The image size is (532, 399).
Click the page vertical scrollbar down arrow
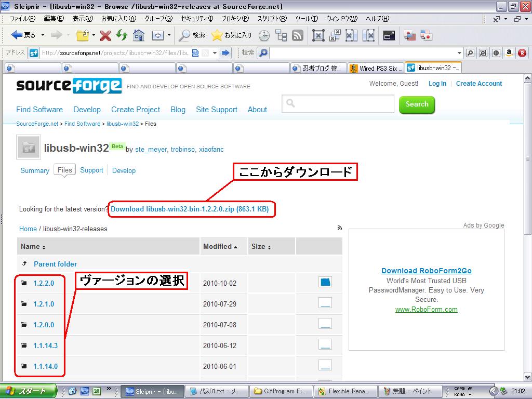pyautogui.click(x=528, y=376)
